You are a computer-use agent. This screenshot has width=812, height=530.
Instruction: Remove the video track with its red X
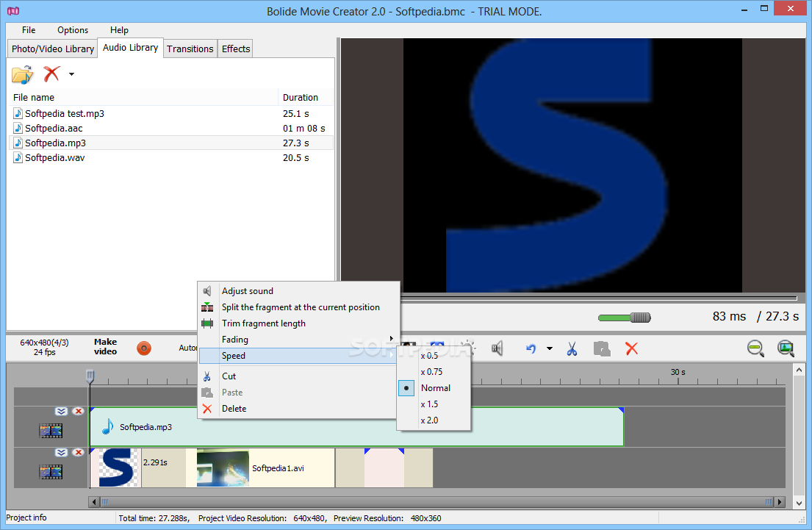pos(78,452)
